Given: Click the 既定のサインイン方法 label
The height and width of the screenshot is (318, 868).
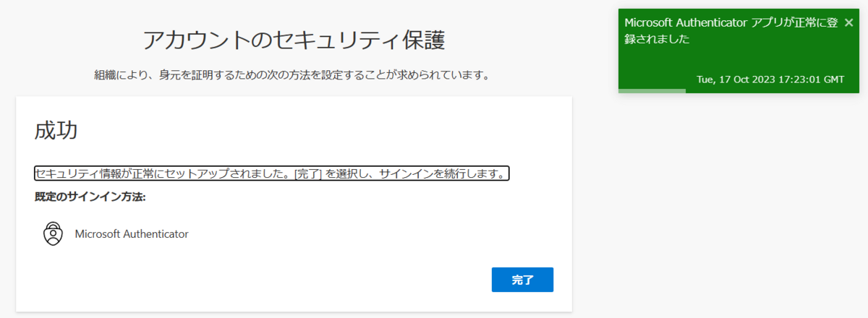Looking at the screenshot, I should [x=90, y=197].
